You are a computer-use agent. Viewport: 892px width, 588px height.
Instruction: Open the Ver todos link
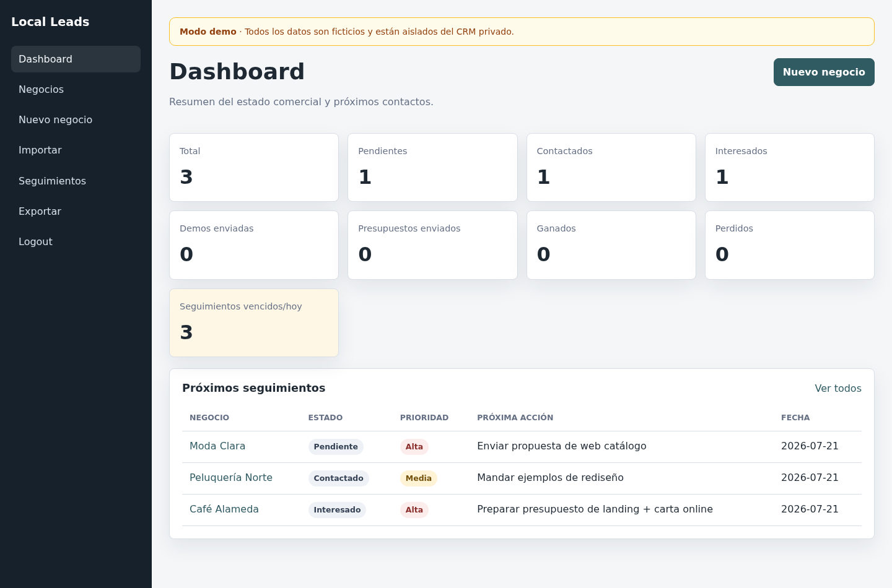[838, 388]
